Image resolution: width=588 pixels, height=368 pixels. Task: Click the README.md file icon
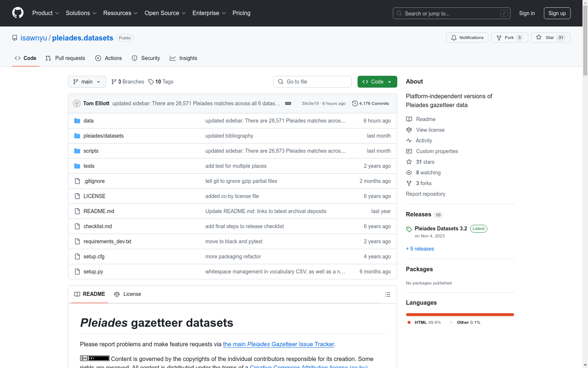pos(77,211)
